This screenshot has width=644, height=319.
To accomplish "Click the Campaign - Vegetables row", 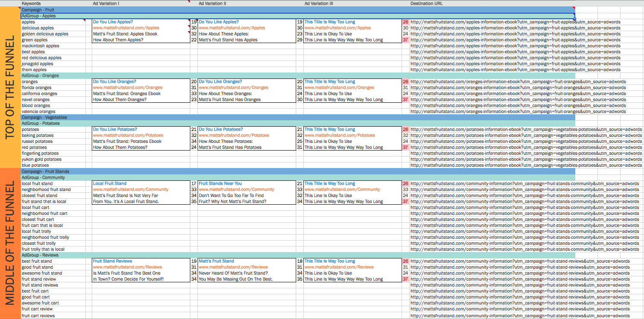I will 298,117.
